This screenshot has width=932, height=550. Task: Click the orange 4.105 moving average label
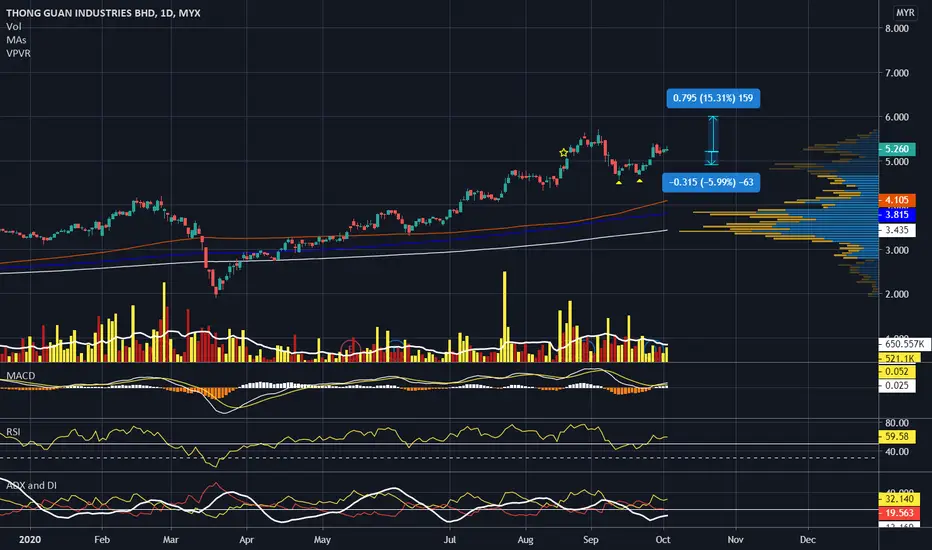897,200
